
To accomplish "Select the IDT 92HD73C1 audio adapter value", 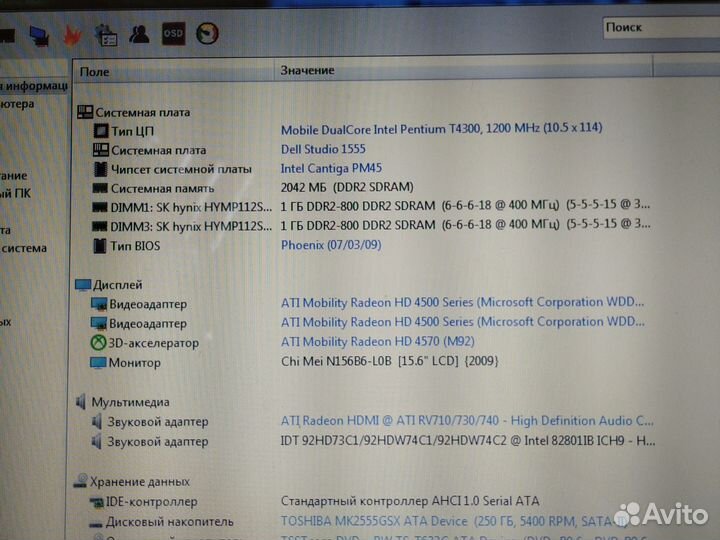I will point(468,441).
